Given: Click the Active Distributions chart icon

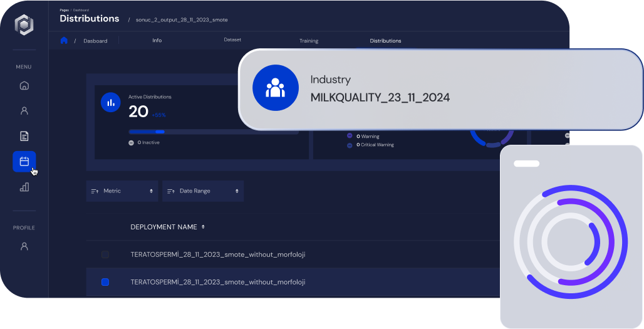Looking at the screenshot, I should [x=110, y=103].
